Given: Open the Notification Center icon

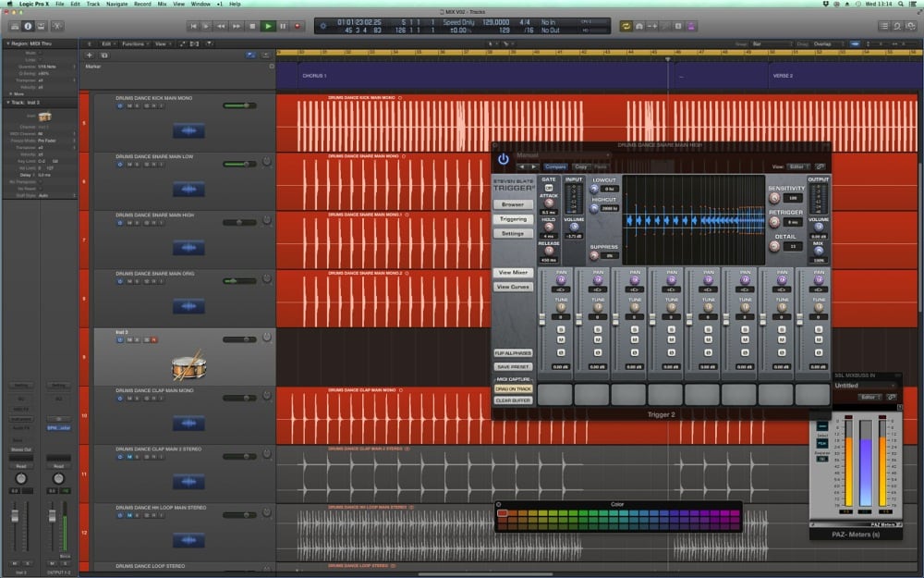Looking at the screenshot, I should [x=914, y=4].
